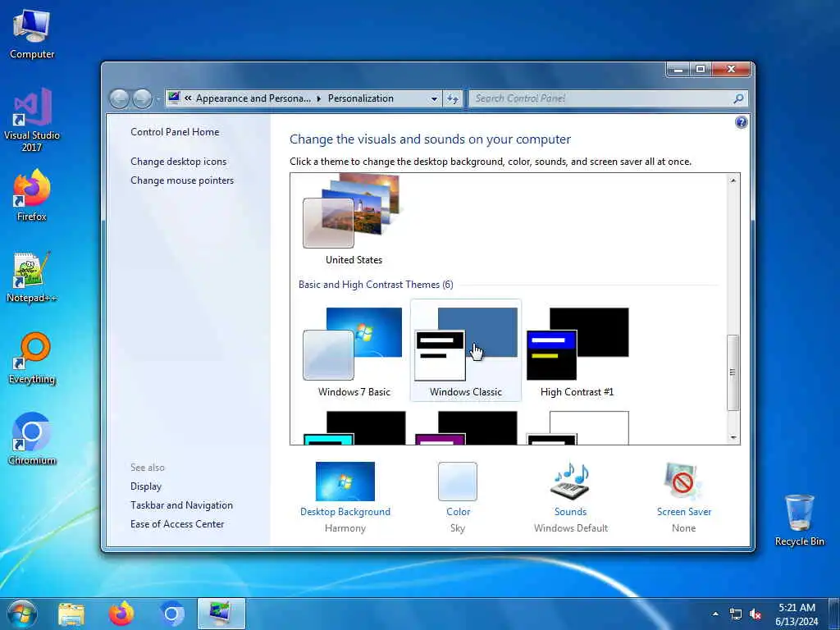Open the Screen Saver settings icon
The height and width of the screenshot is (630, 840).
pos(683,482)
